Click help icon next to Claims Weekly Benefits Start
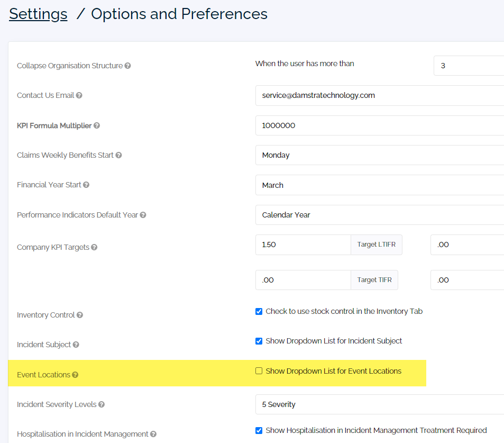Image resolution: width=504 pixels, height=443 pixels. pos(118,156)
